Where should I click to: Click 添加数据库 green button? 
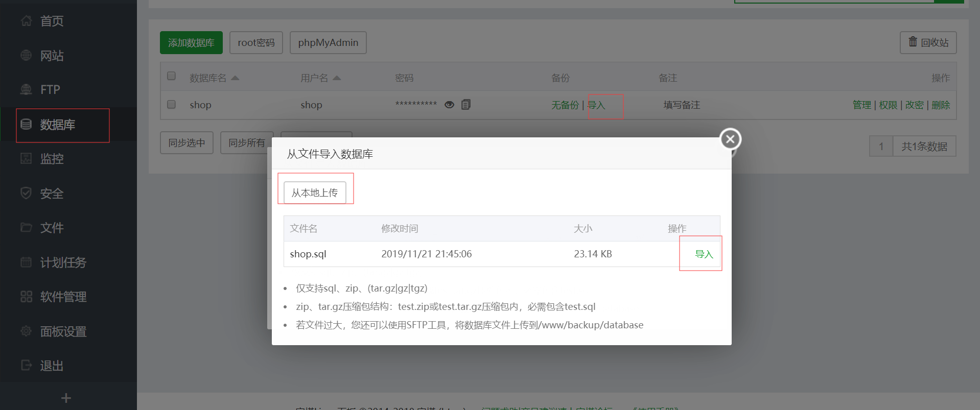pyautogui.click(x=191, y=42)
